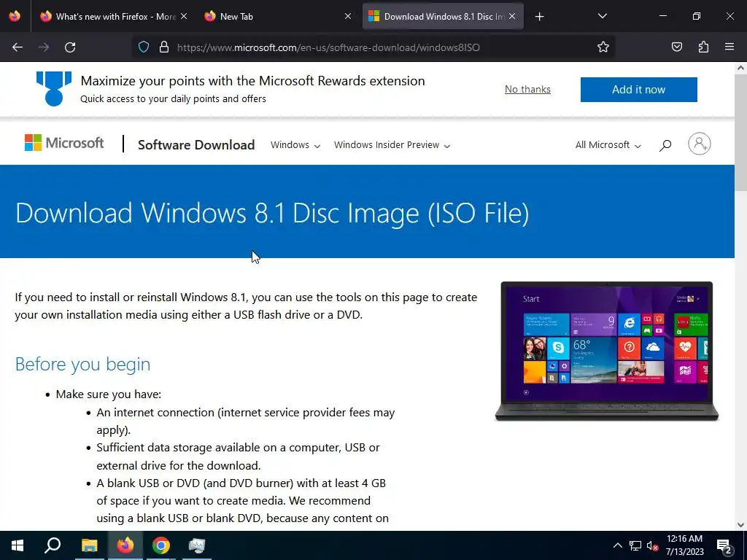Open a new tab with the plus button
The image size is (747, 560).
(539, 17)
